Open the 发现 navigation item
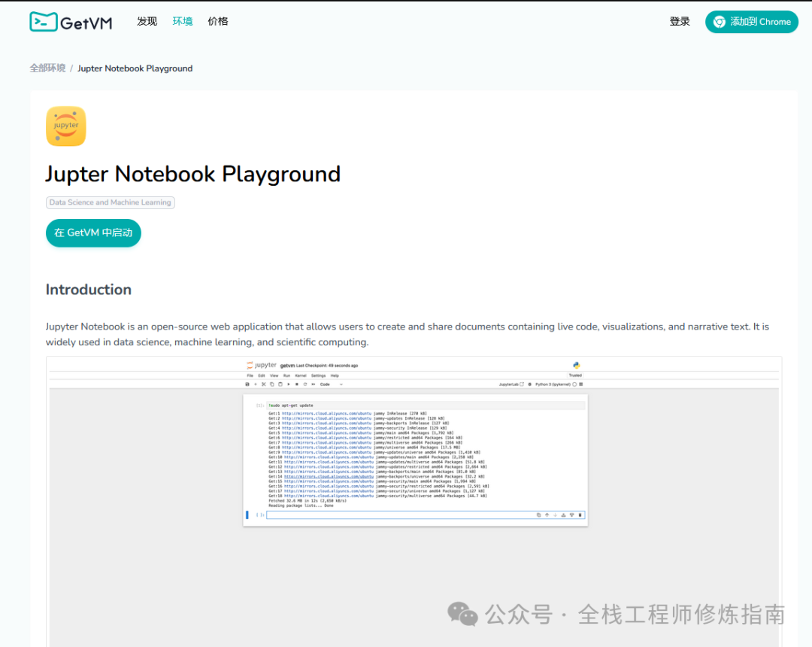The height and width of the screenshot is (647, 812). pos(147,21)
